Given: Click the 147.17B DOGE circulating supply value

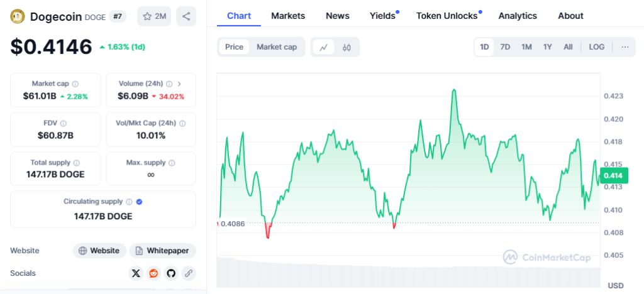Looking at the screenshot, I should [x=103, y=216].
